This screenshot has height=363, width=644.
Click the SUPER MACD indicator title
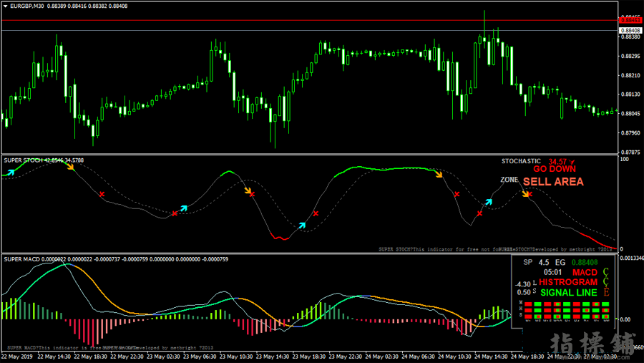click(x=23, y=259)
